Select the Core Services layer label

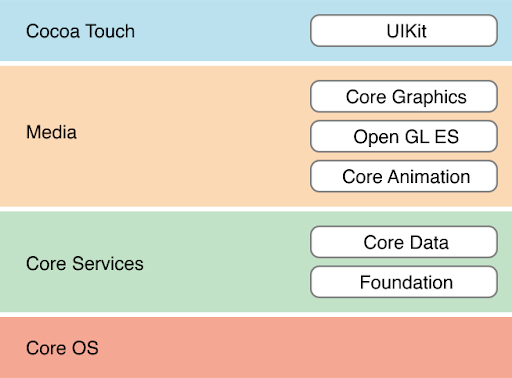[85, 264]
